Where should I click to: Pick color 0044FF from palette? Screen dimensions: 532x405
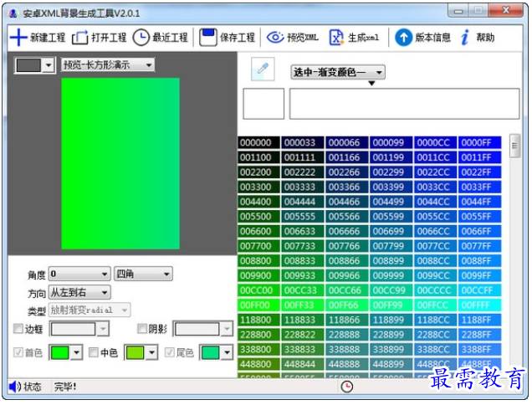click(480, 202)
